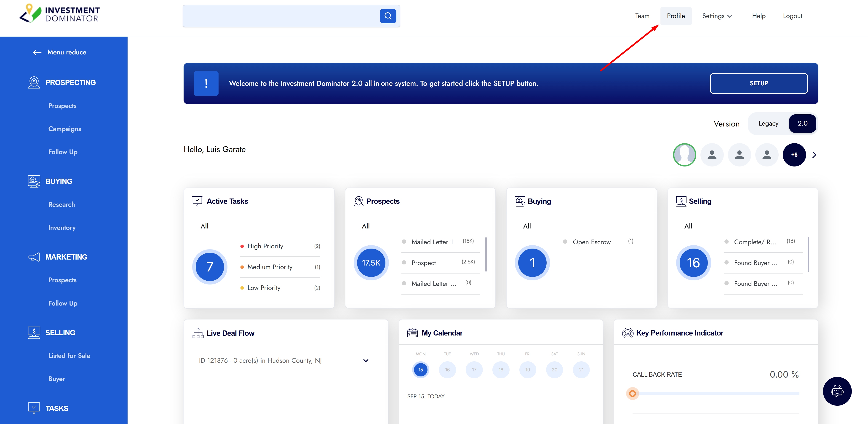Viewport: 868px width, 424px height.
Task: Switch version toggle to Legacy
Action: [x=768, y=123]
